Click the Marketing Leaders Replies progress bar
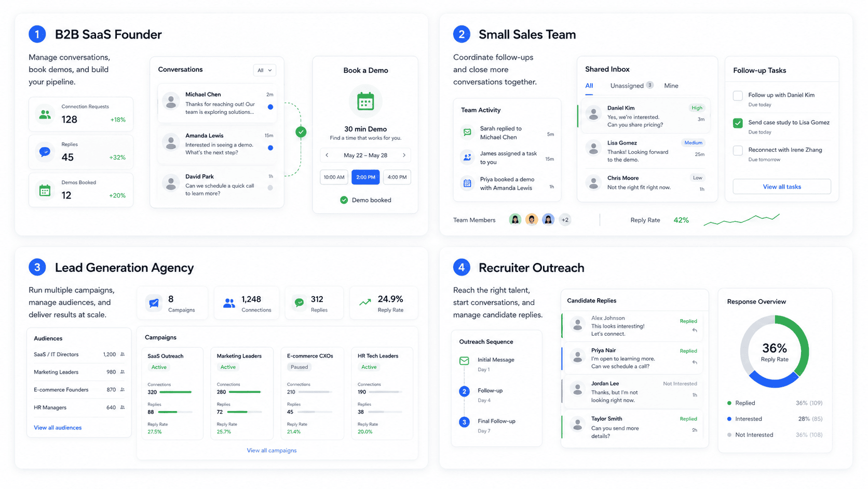The image size is (868, 489). click(x=245, y=412)
